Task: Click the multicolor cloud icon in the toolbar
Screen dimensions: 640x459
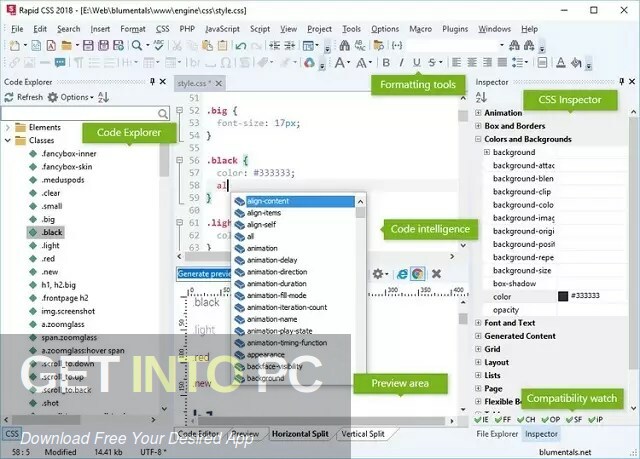Action: pos(309,62)
